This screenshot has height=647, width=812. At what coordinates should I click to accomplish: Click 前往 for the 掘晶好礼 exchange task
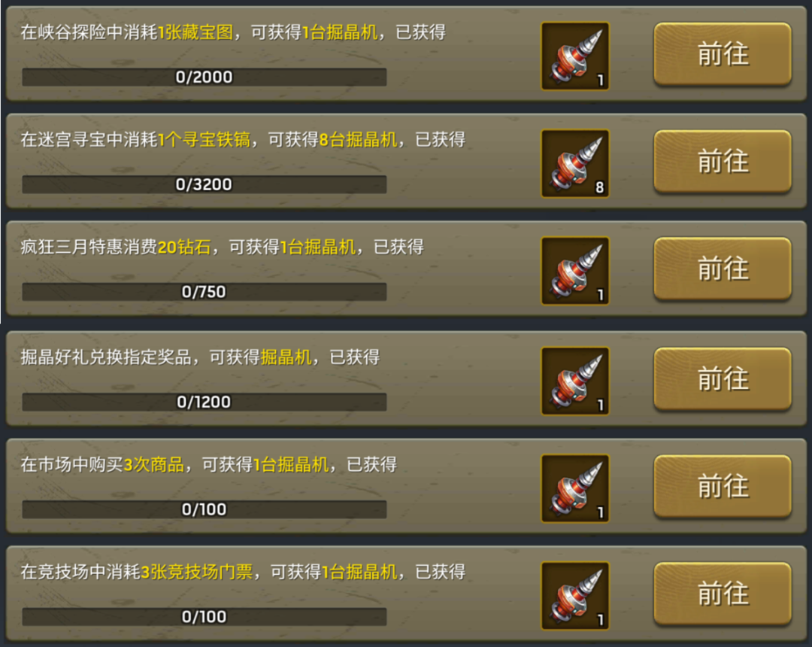point(723,378)
